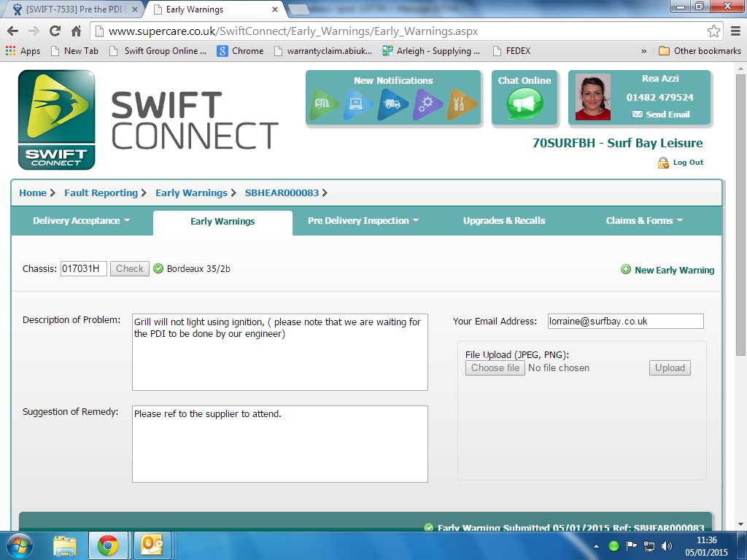This screenshot has width=747, height=560.
Task: Click the Your Email Address field
Action: click(625, 321)
